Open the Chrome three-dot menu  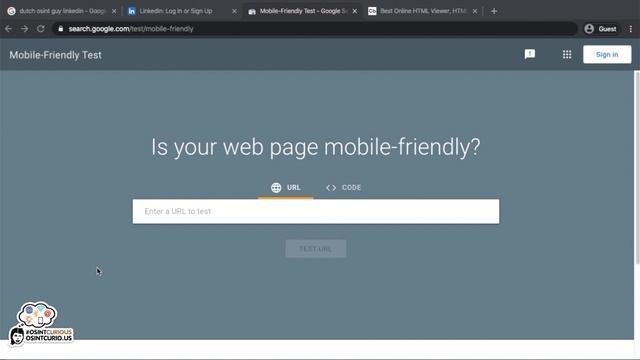(x=631, y=29)
